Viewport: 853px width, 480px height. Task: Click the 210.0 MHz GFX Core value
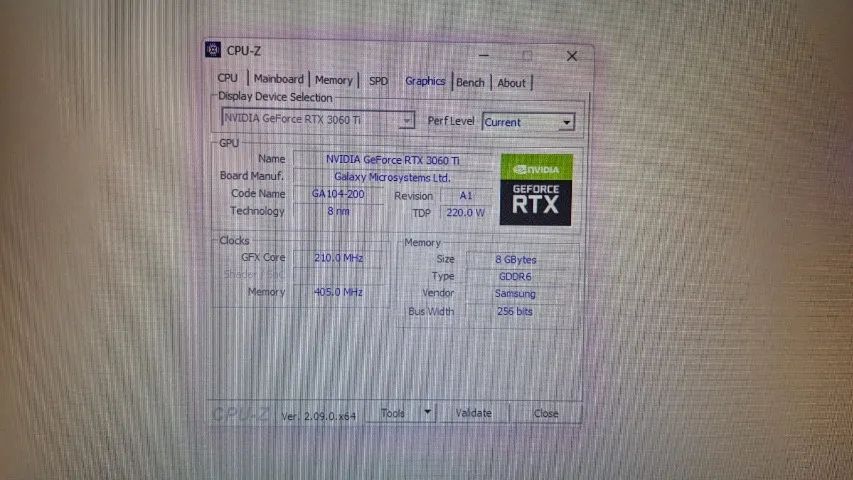click(338, 258)
